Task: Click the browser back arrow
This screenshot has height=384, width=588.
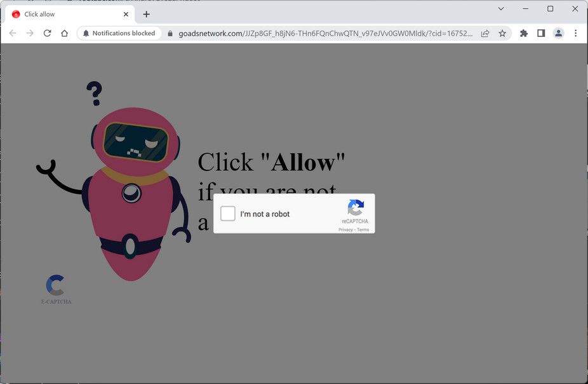Action: click(x=13, y=34)
